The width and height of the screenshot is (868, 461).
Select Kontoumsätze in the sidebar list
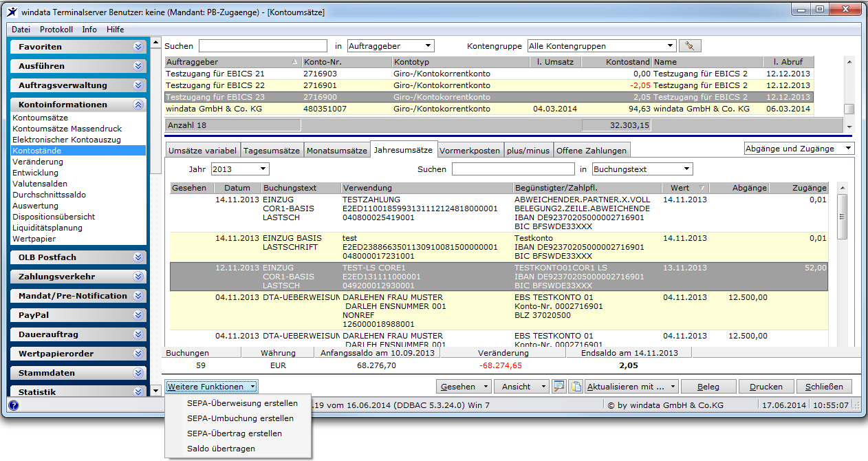click(40, 118)
